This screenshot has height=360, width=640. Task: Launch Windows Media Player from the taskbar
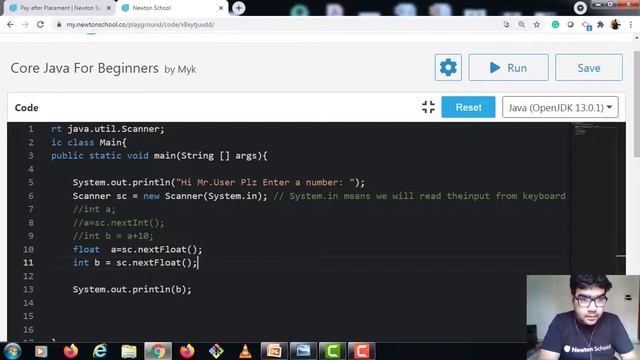41,351
